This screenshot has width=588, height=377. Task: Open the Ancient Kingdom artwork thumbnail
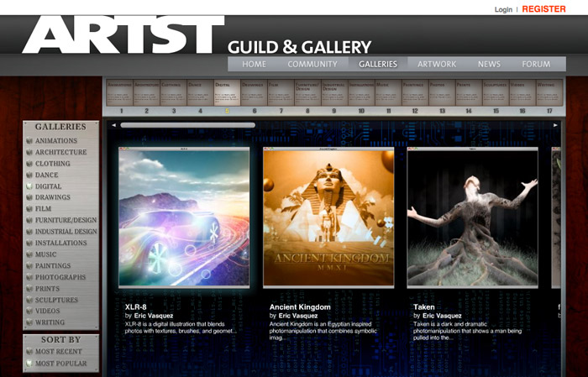[x=328, y=217]
